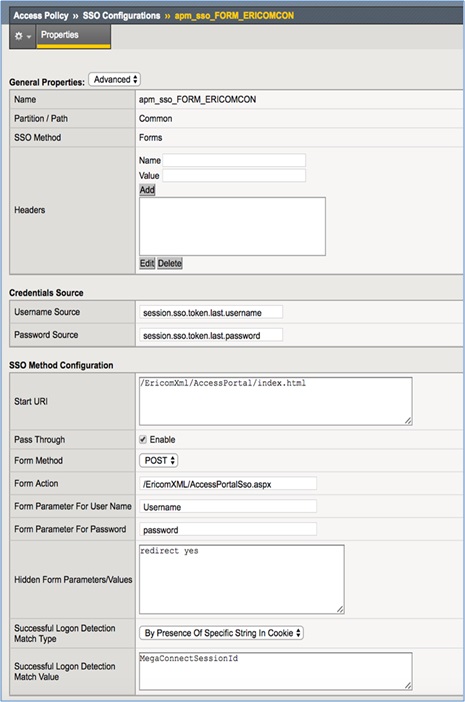
Task: Grab Hidden Form Parameters resize handle
Action: click(x=340, y=609)
